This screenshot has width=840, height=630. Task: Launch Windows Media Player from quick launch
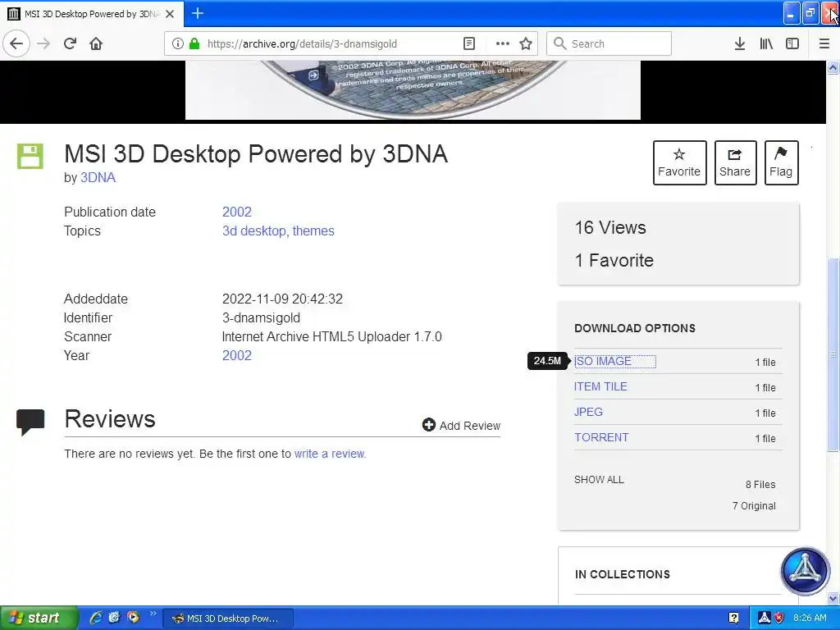tap(133, 618)
